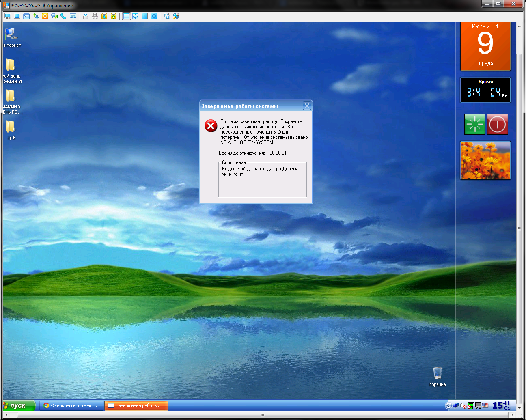Send a message using single speech bubble icon
Viewport: 526px width, 420px height.
click(73, 16)
